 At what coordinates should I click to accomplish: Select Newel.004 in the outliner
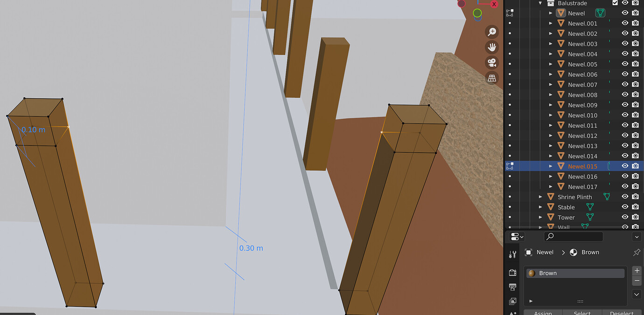click(582, 54)
